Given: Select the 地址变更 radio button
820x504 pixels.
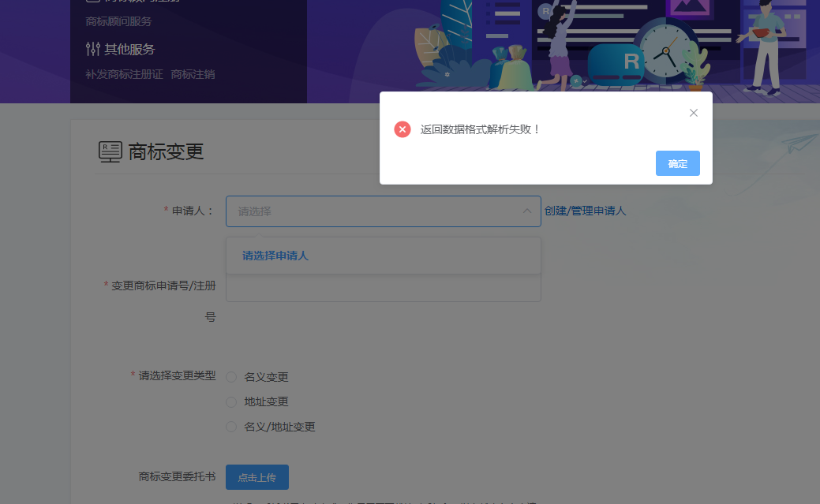Looking at the screenshot, I should [231, 402].
